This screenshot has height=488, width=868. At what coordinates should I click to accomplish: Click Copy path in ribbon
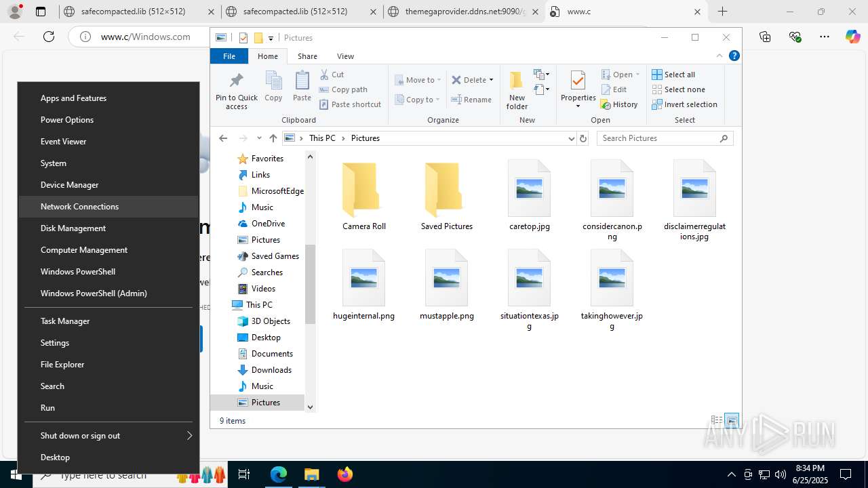click(342, 89)
